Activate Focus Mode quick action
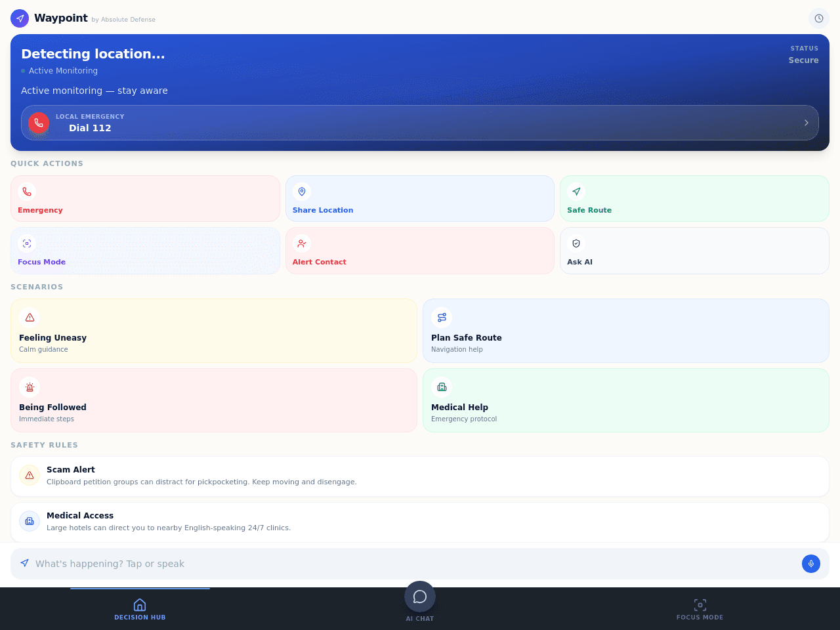 145,251
